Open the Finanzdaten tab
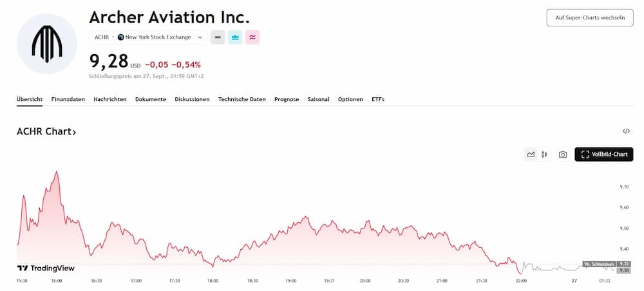Screen dimensions: 644x291 tap(68, 99)
